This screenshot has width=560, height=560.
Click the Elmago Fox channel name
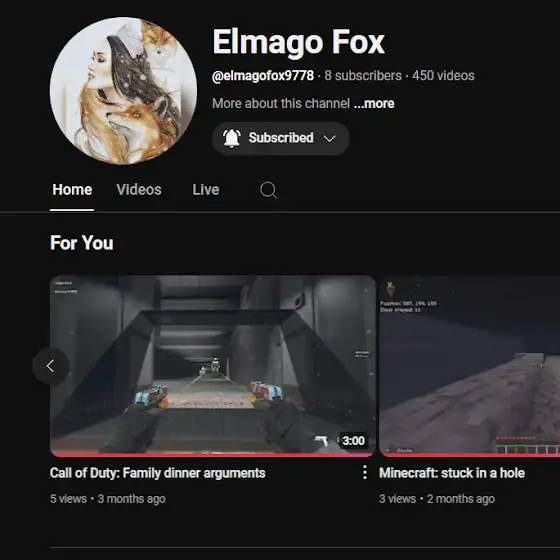(299, 42)
